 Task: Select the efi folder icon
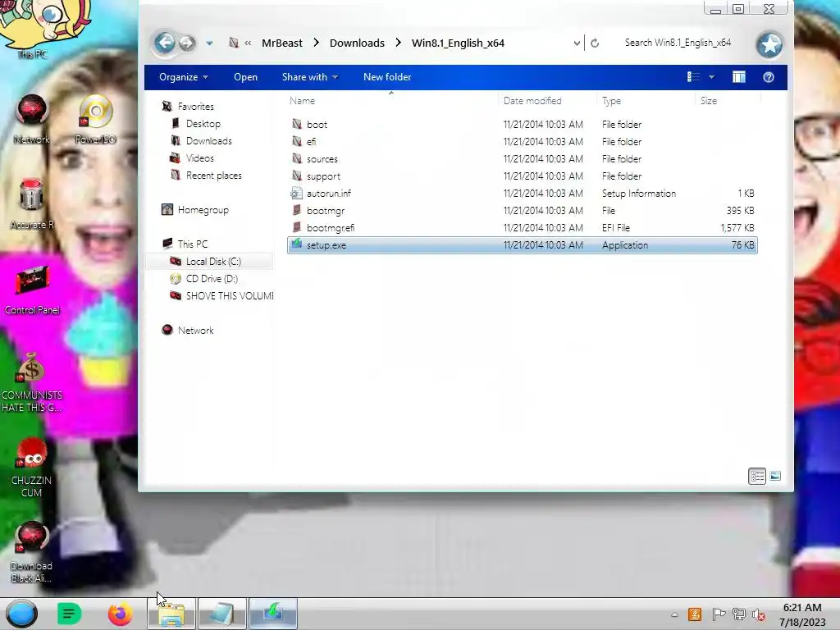(x=297, y=141)
